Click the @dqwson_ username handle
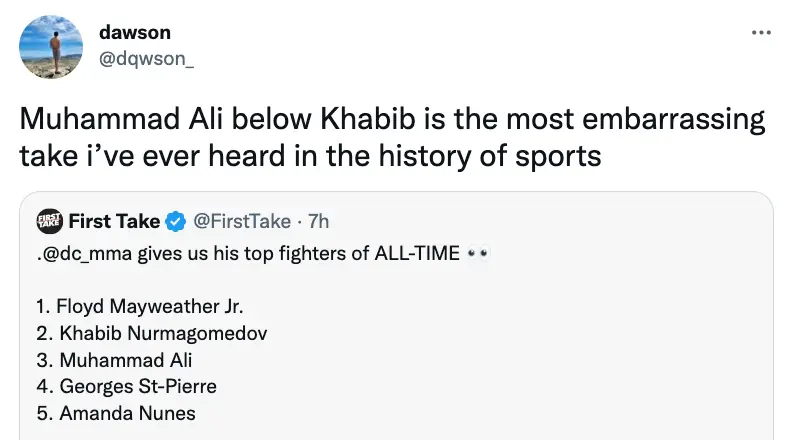Image resolution: width=792 pixels, height=440 pixels. pyautogui.click(x=147, y=59)
